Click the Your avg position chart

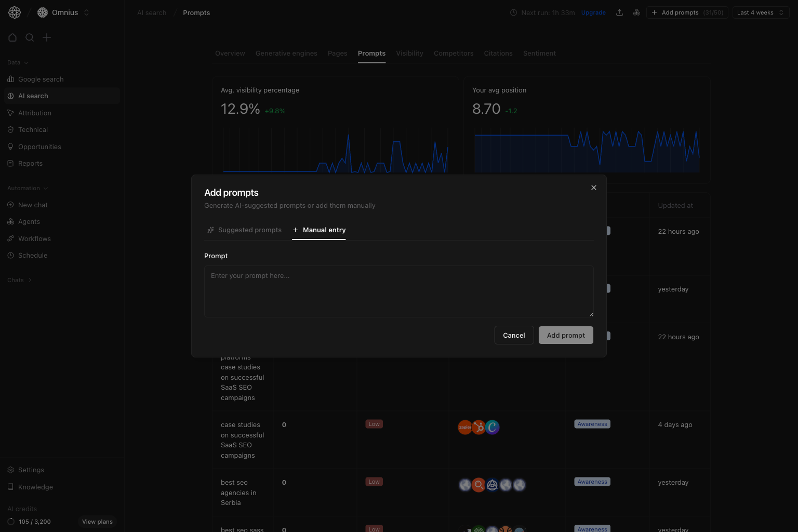pyautogui.click(x=587, y=151)
